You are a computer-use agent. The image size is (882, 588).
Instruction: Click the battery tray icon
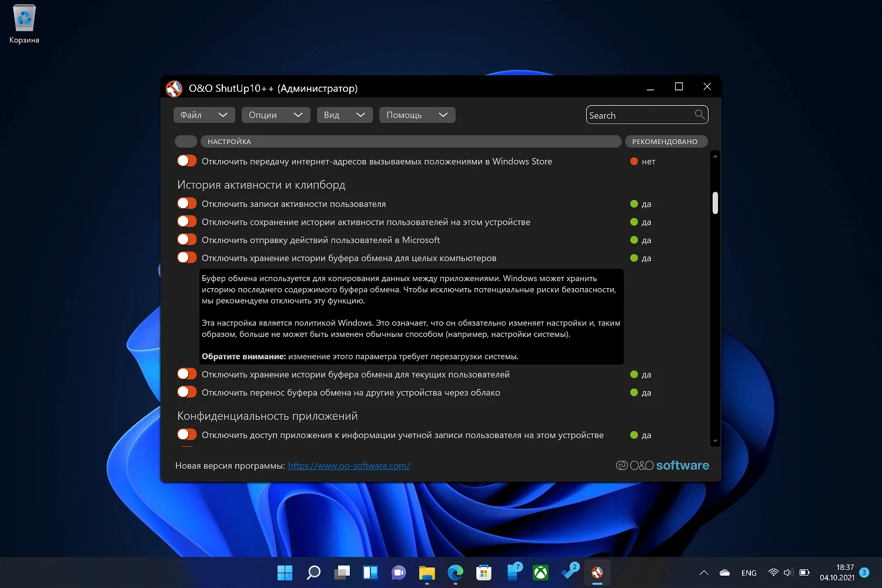(804, 573)
